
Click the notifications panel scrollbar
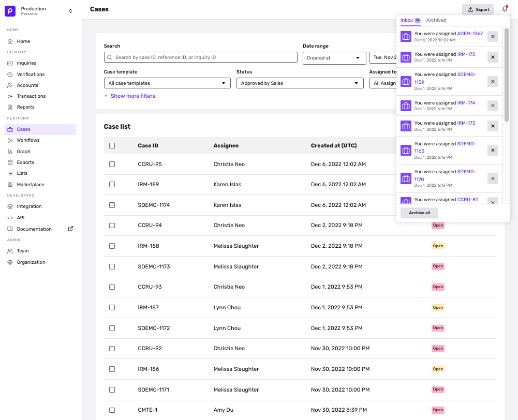pyautogui.click(x=507, y=75)
